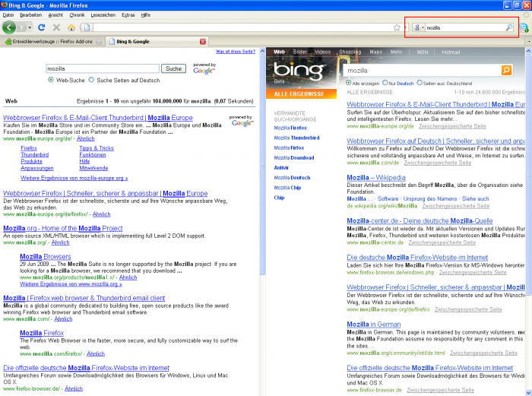
Task: Open the list-all-tabs dropdown
Action: click(x=529, y=41)
